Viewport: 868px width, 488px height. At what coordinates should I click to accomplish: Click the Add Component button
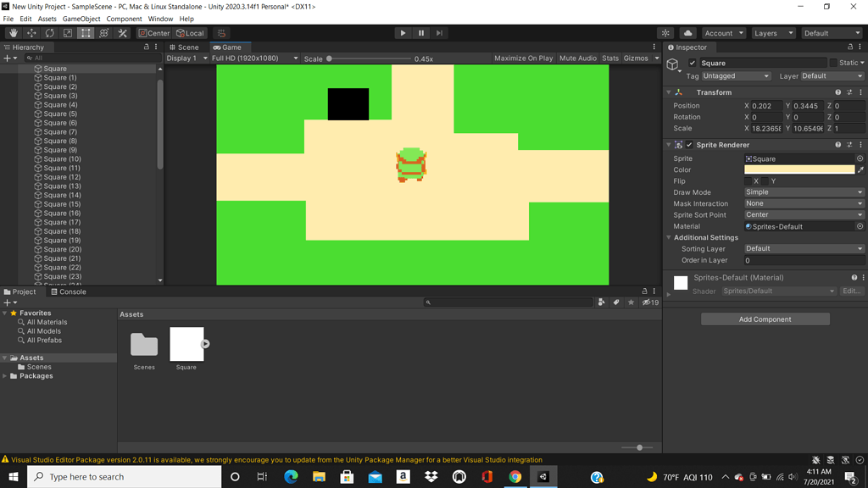coord(764,319)
